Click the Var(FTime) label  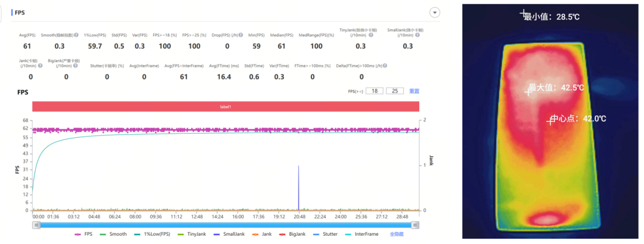click(279, 66)
